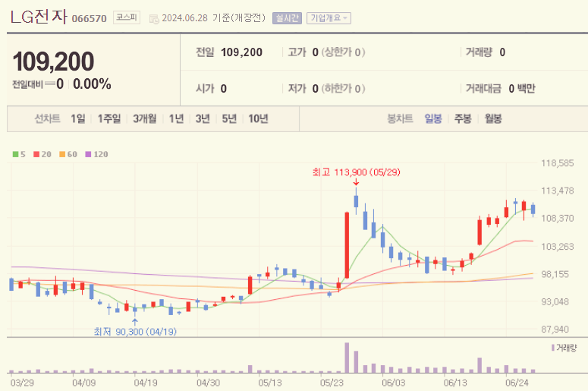Click the 06/24 date axis label
588x391 pixels.
(x=517, y=383)
